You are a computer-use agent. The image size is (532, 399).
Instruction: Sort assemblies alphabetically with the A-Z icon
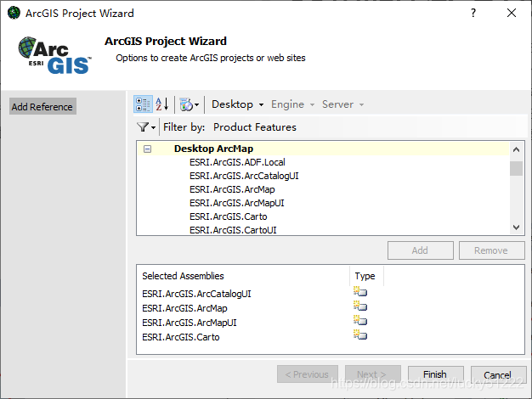click(x=162, y=104)
